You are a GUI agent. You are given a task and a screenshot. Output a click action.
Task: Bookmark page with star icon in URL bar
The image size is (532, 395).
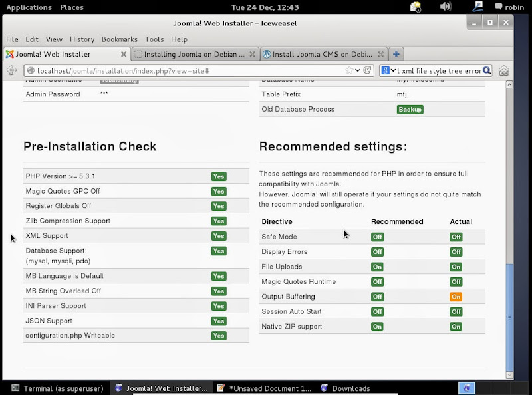point(348,70)
